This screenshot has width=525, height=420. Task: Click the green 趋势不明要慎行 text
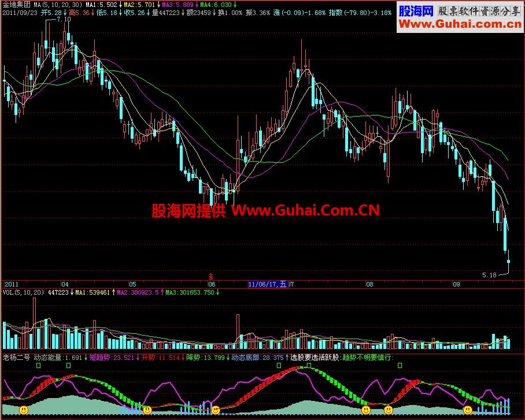coord(367,358)
